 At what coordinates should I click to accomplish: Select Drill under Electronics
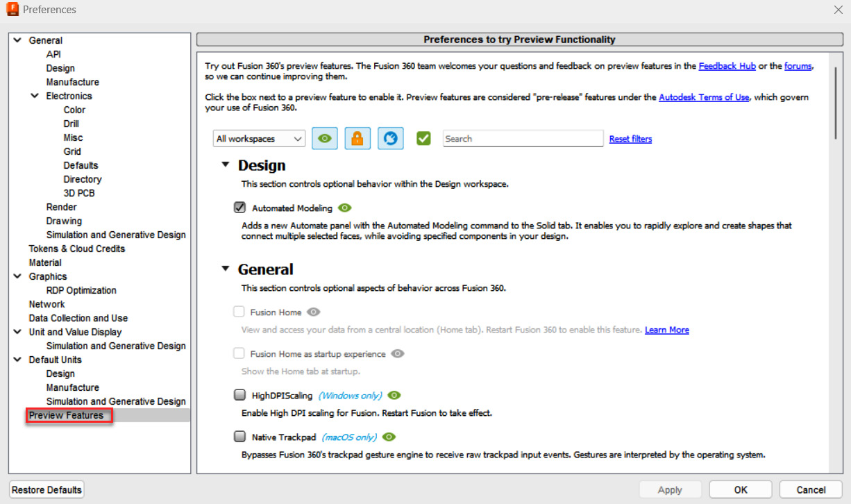tap(71, 124)
